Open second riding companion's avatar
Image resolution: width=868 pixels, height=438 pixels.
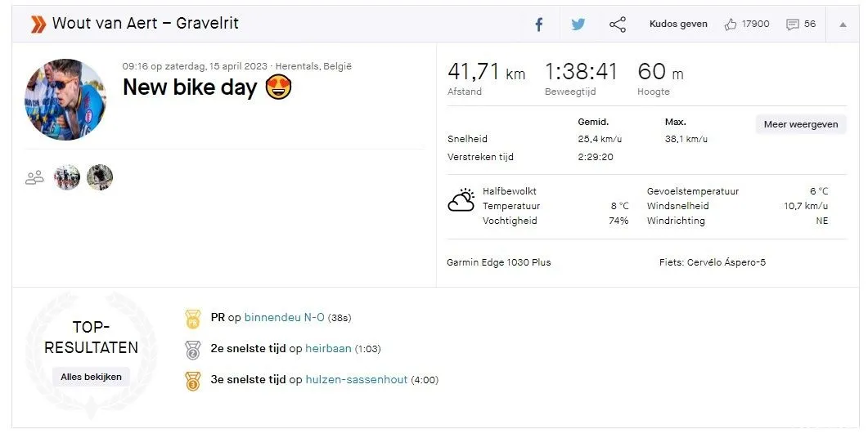pyautogui.click(x=100, y=177)
